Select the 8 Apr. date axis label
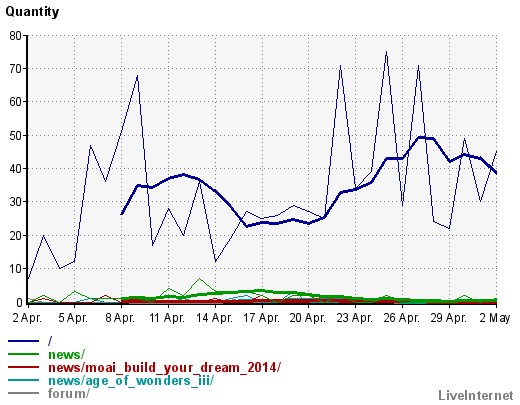 [x=120, y=318]
